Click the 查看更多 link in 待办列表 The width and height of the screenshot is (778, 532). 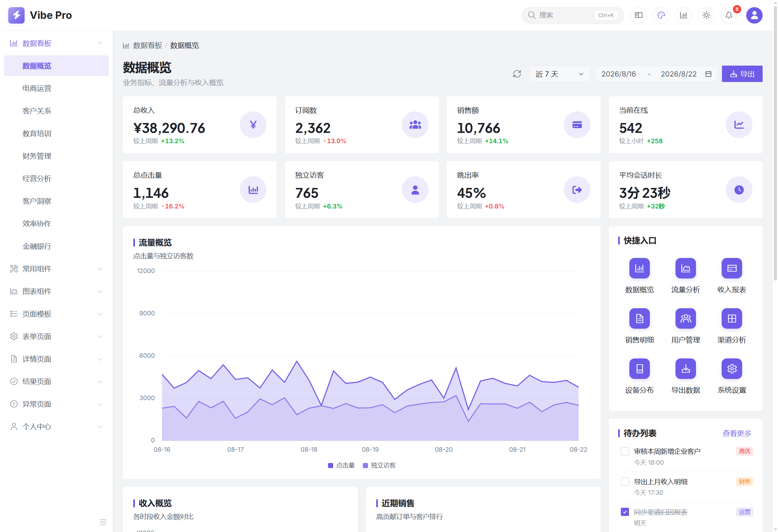coord(737,433)
